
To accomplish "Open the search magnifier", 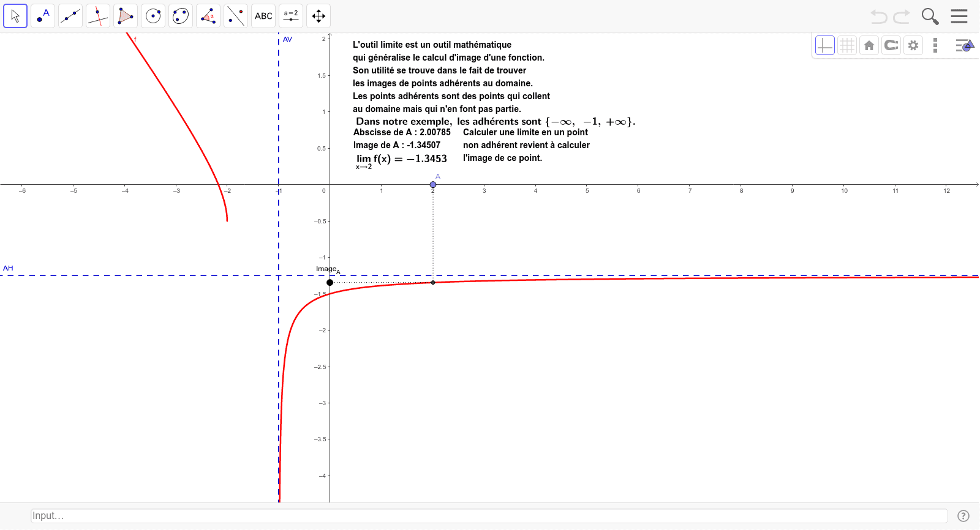I will tap(930, 17).
